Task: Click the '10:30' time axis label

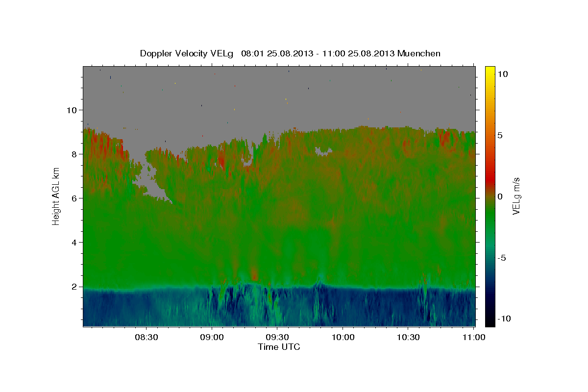Action: 408,338
